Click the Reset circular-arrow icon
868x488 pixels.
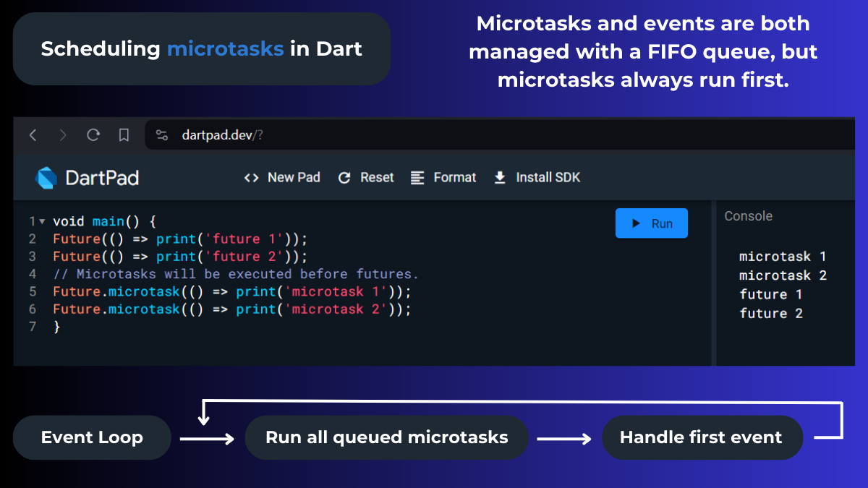coord(344,177)
